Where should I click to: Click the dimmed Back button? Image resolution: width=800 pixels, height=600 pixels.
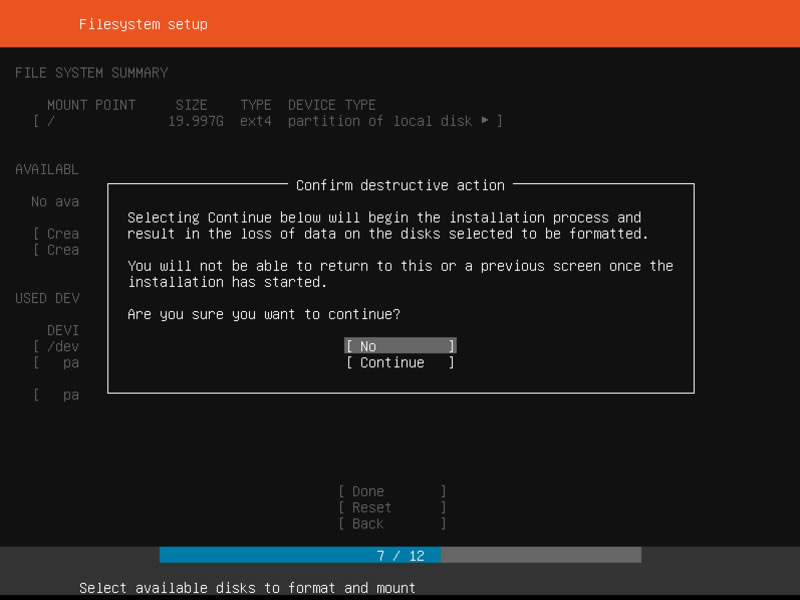(392, 524)
